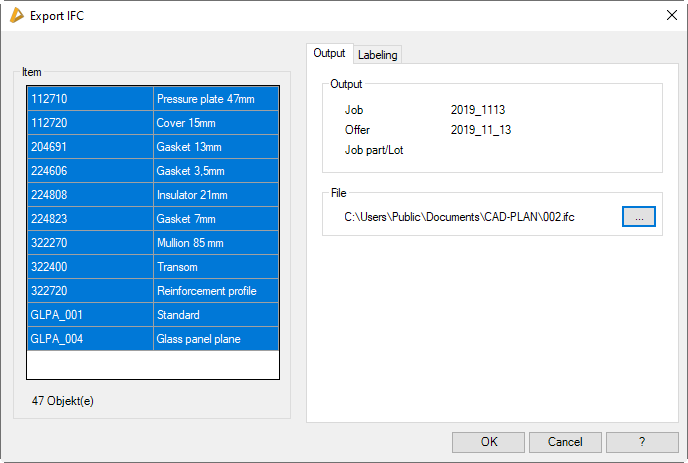Choose item 224808 Insulator 21mm

(x=152, y=195)
